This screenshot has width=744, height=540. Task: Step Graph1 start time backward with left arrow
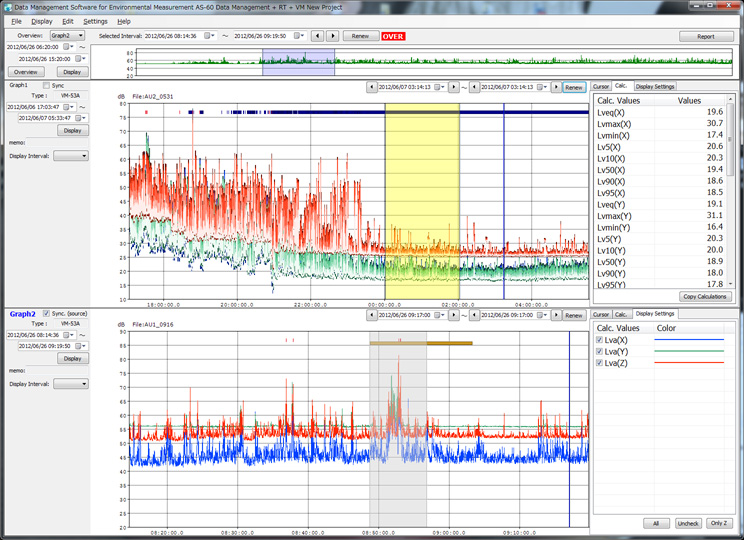(x=372, y=87)
